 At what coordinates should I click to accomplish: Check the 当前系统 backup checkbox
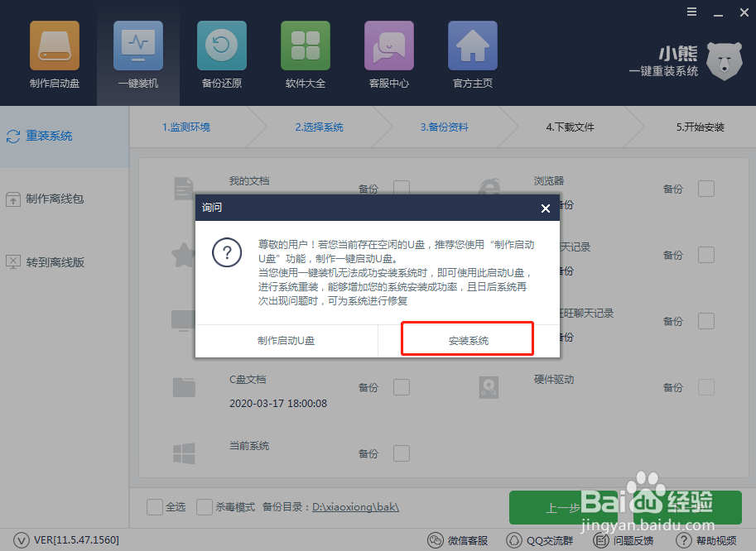pyautogui.click(x=401, y=453)
